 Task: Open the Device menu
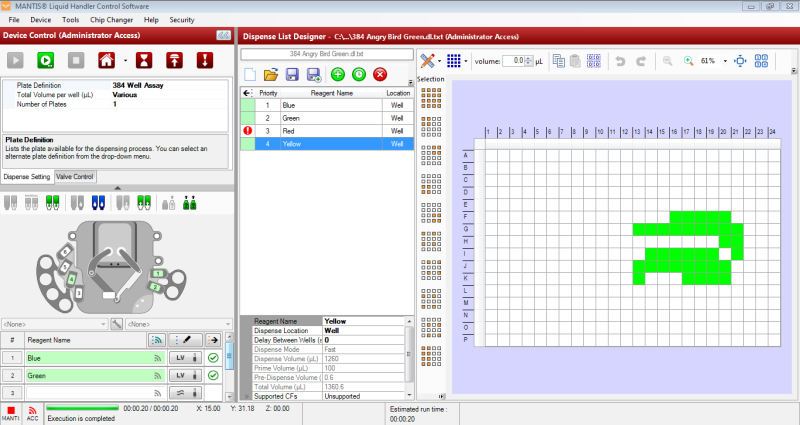(41, 20)
